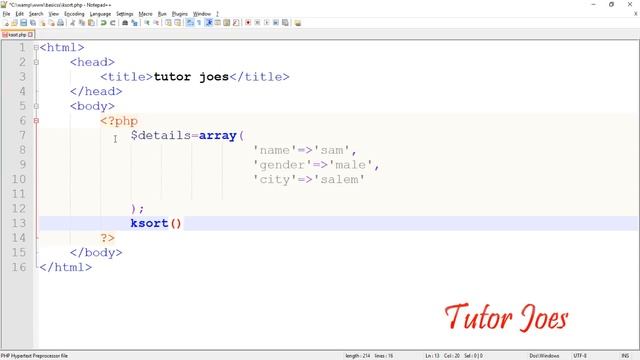This screenshot has height=360, width=640.
Task: Click the 'tutor joes' title text
Action: coord(191,77)
